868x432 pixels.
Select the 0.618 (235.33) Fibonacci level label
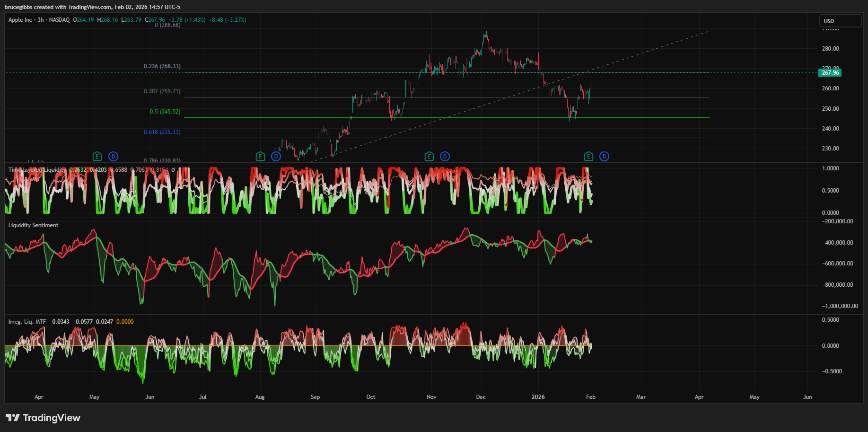(162, 132)
